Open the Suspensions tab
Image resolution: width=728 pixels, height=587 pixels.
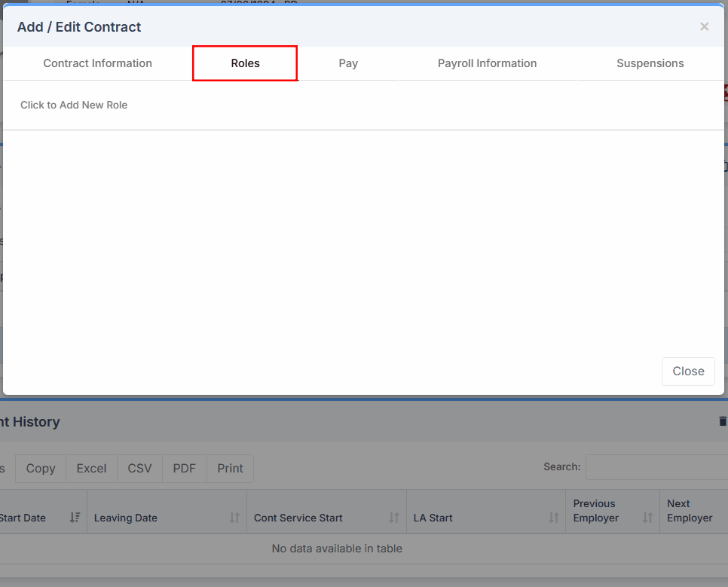(650, 63)
